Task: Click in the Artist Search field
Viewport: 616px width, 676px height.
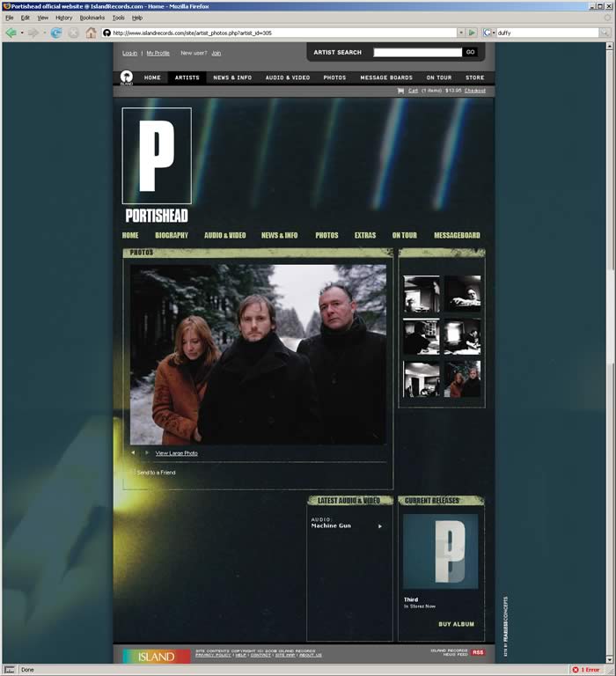Action: (418, 52)
